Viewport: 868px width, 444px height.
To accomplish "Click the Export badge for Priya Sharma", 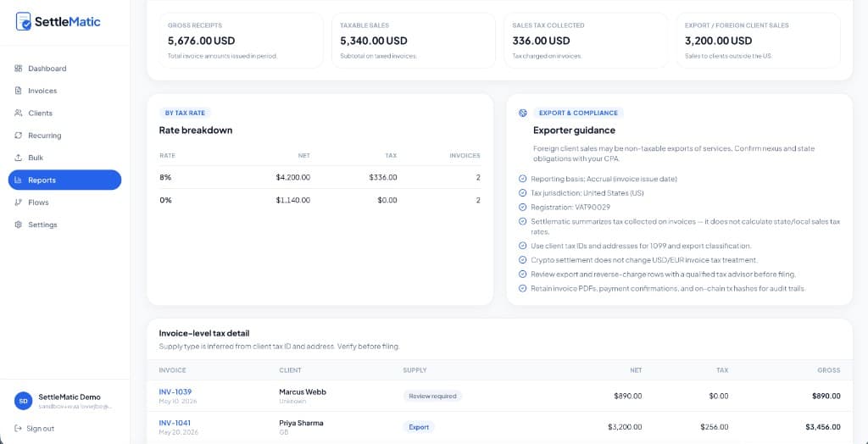I will coord(419,427).
